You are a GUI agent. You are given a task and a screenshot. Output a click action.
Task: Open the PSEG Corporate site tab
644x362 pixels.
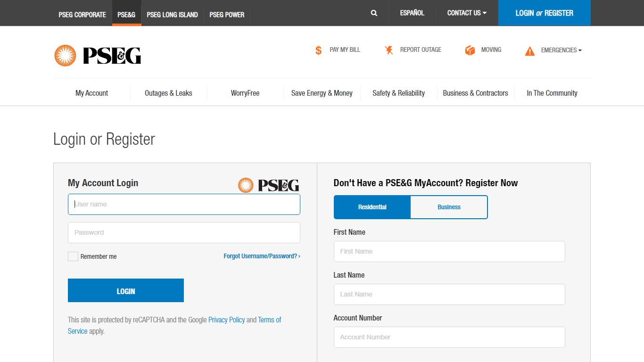tap(83, 15)
